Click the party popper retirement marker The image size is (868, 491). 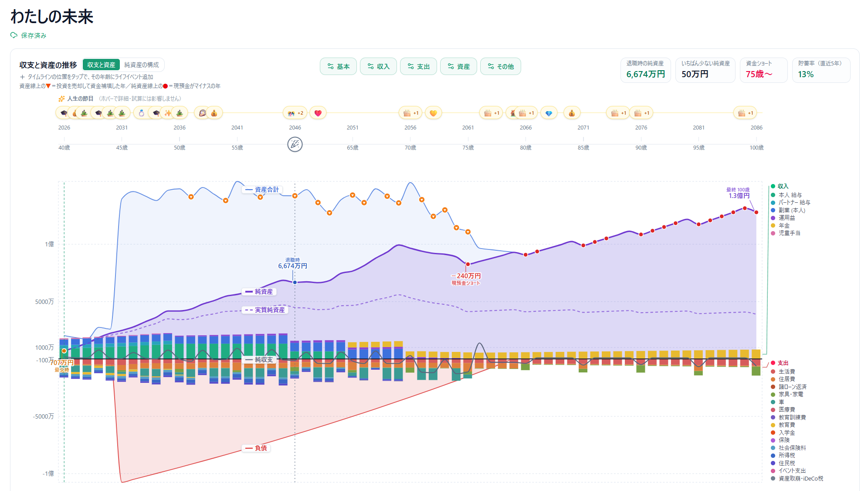pos(295,144)
